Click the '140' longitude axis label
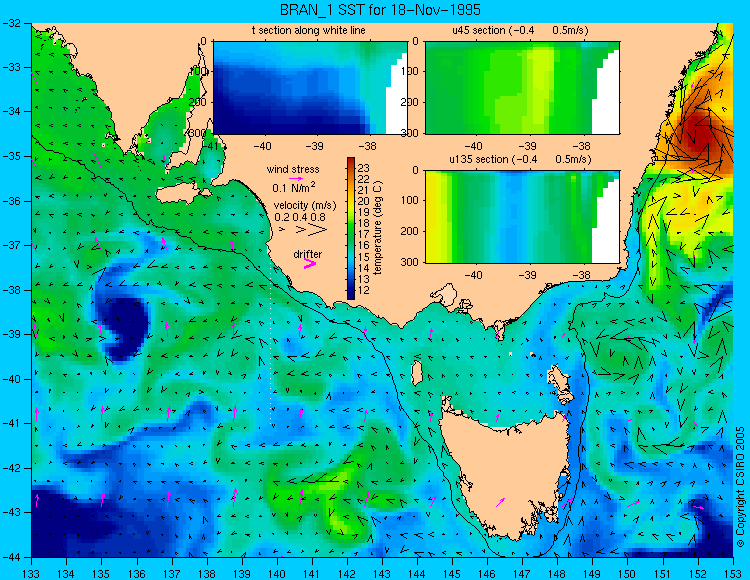This screenshot has height=580, width=750. click(x=276, y=574)
